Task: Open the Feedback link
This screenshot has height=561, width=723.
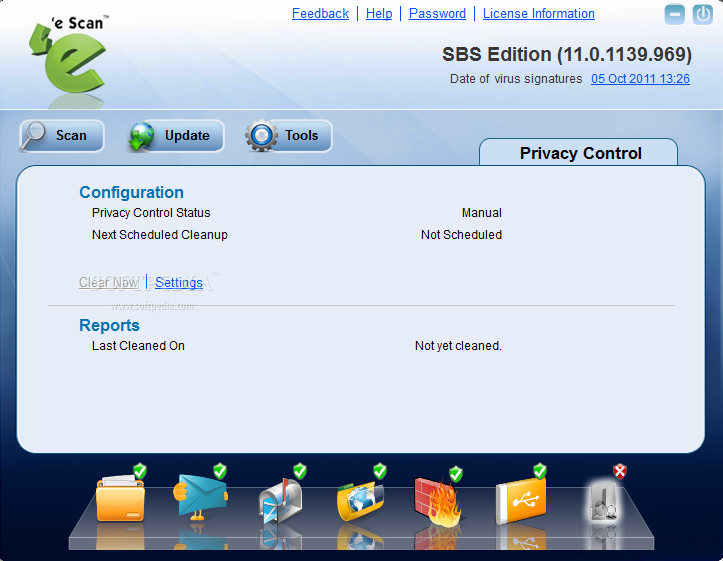Action: click(x=320, y=14)
